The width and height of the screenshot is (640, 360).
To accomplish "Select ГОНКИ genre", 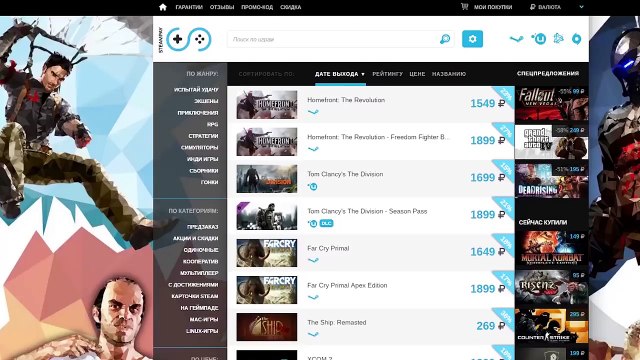I will tap(209, 182).
